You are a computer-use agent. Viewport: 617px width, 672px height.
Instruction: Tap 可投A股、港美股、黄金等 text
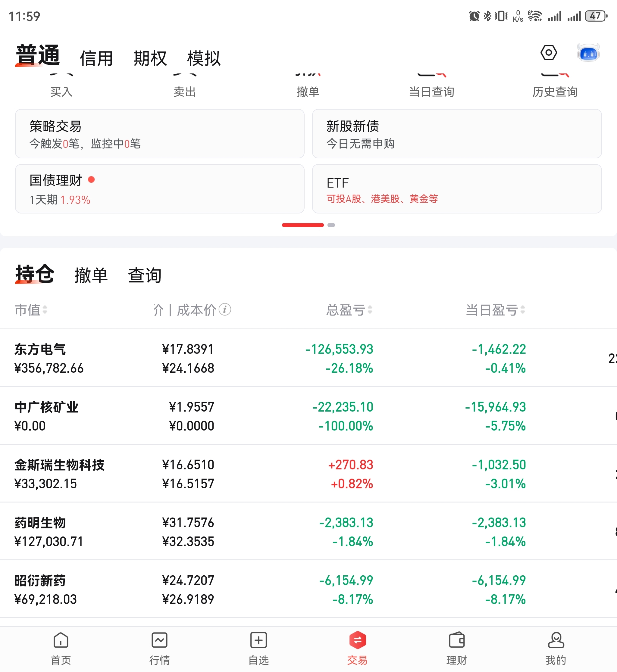click(x=382, y=199)
